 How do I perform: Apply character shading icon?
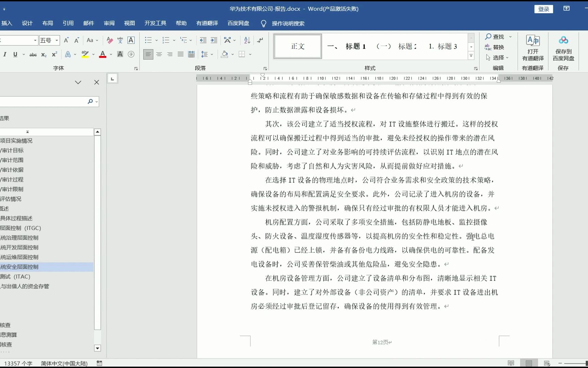[120, 54]
